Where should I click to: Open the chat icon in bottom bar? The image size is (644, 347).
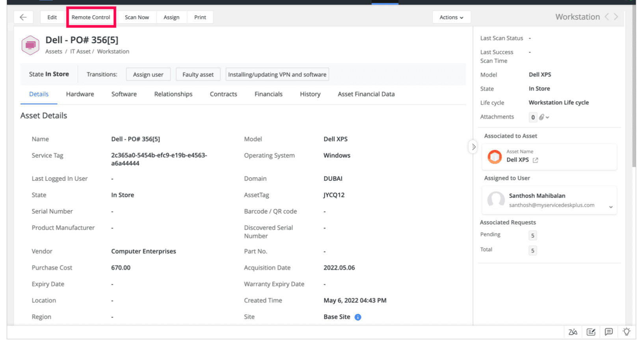pos(609,332)
